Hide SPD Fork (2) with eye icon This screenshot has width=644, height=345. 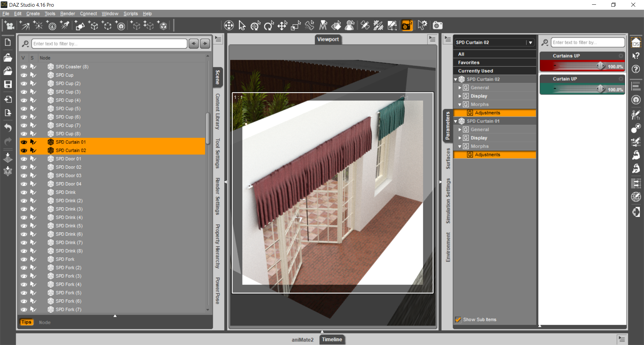point(24,268)
